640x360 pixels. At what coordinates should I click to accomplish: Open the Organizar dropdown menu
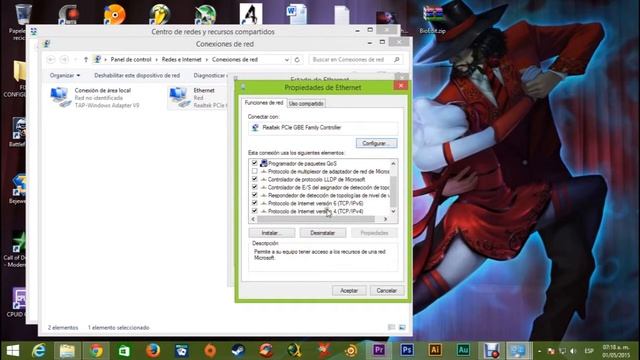(65, 76)
